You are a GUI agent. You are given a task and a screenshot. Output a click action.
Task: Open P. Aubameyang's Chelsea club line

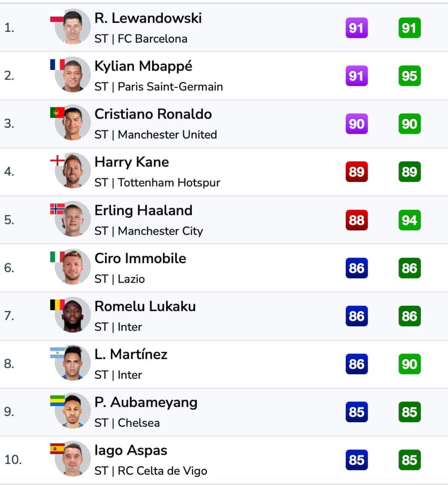(x=127, y=423)
